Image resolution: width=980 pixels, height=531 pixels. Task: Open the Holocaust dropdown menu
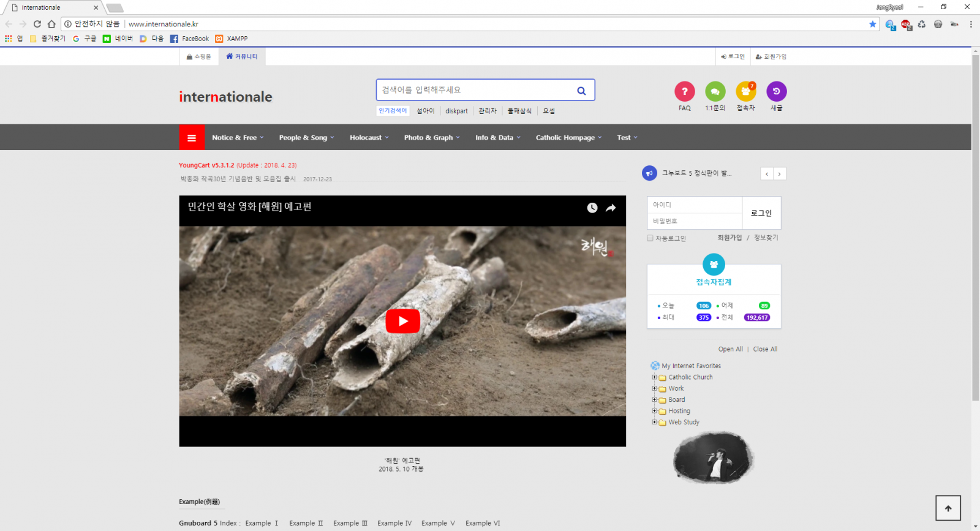pos(369,138)
